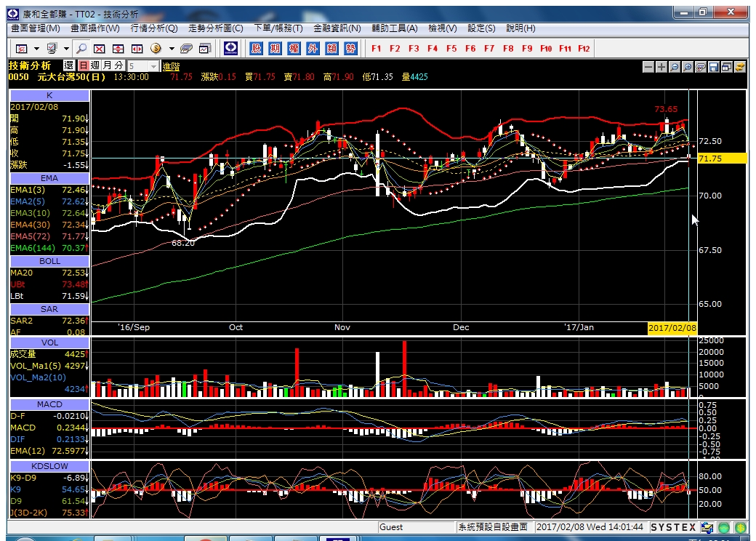Open the 勢 (trend) quick button
756x541 pixels.
pyautogui.click(x=350, y=48)
